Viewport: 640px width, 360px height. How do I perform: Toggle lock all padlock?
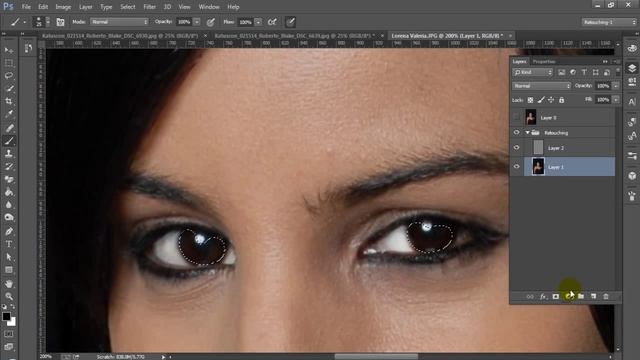click(x=562, y=100)
